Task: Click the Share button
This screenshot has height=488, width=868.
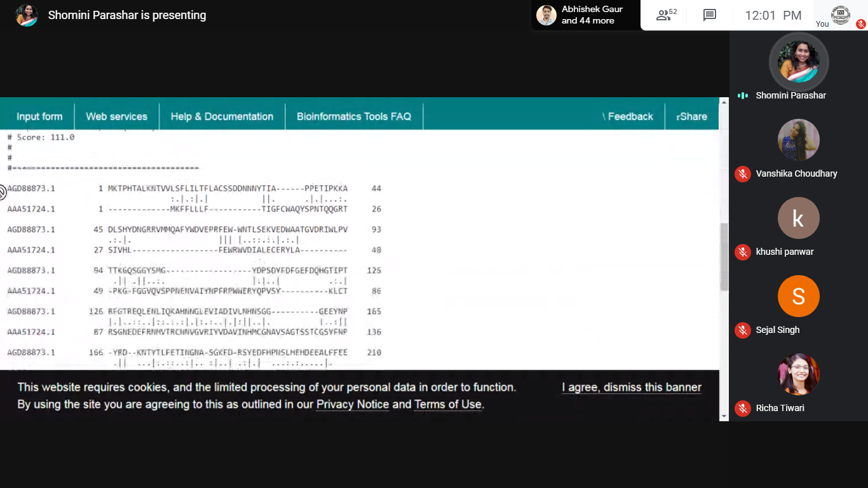Action: click(x=691, y=116)
